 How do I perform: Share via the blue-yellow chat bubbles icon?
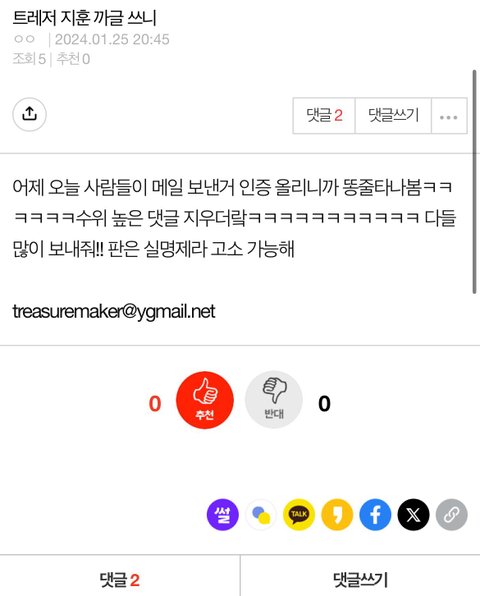click(261, 515)
